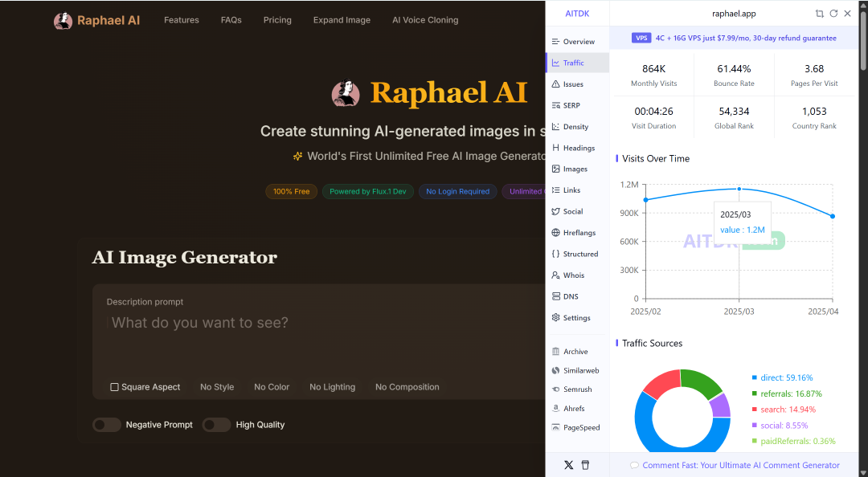Screen dimensions: 868x477
Task: Open the Ahrefs sidebar icon
Action: (556, 409)
